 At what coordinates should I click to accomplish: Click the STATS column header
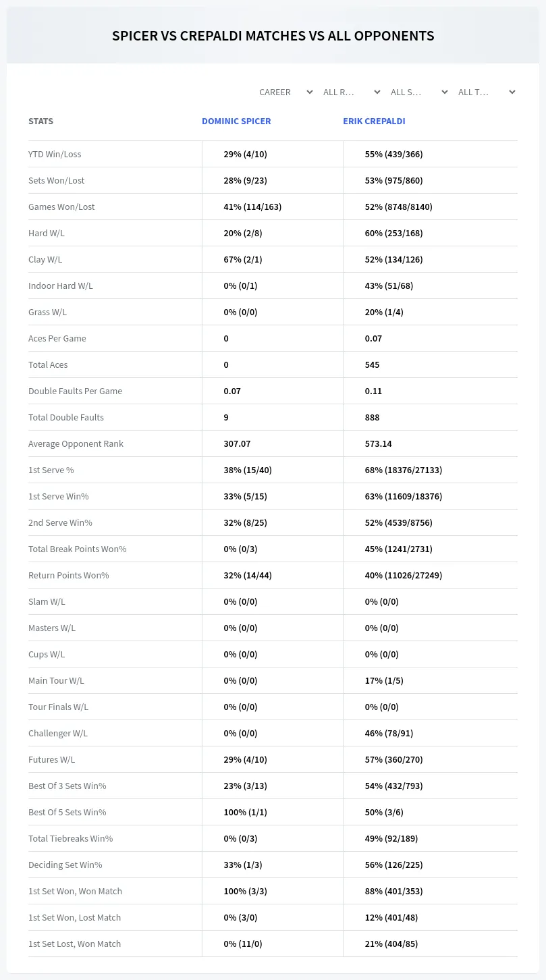[40, 121]
